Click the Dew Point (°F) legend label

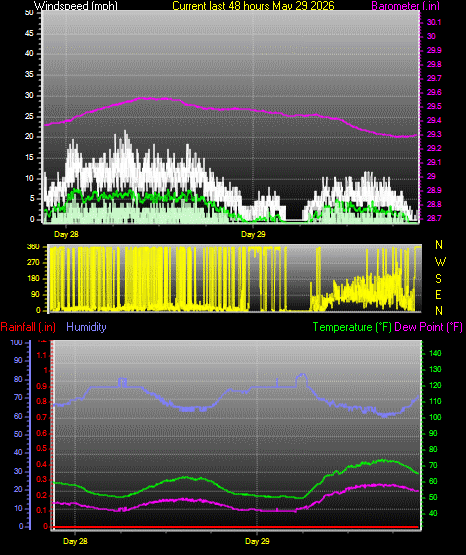click(x=428, y=327)
